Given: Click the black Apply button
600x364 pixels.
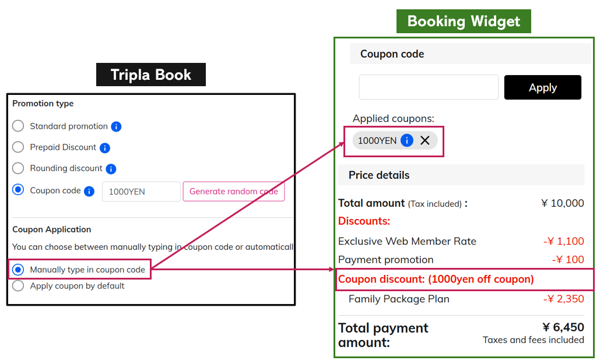Looking at the screenshot, I should point(542,87).
